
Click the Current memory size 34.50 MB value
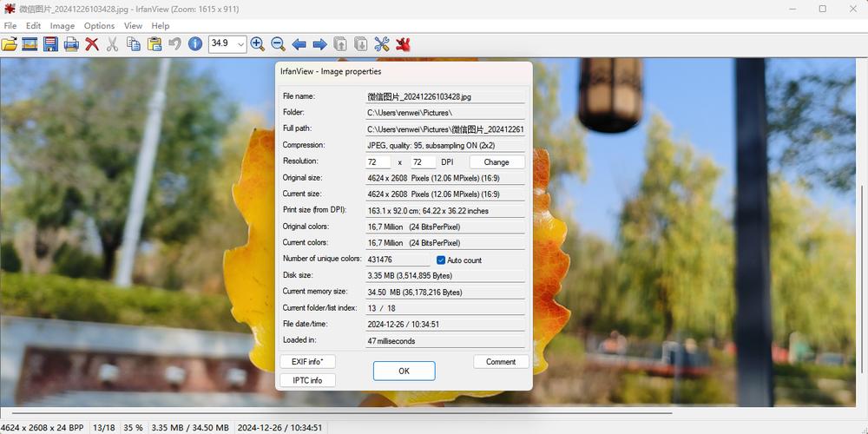click(x=445, y=293)
